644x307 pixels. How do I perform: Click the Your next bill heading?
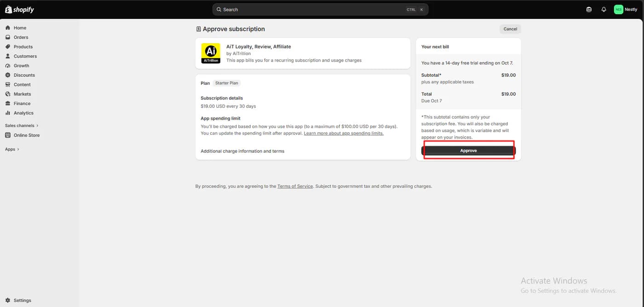(435, 47)
